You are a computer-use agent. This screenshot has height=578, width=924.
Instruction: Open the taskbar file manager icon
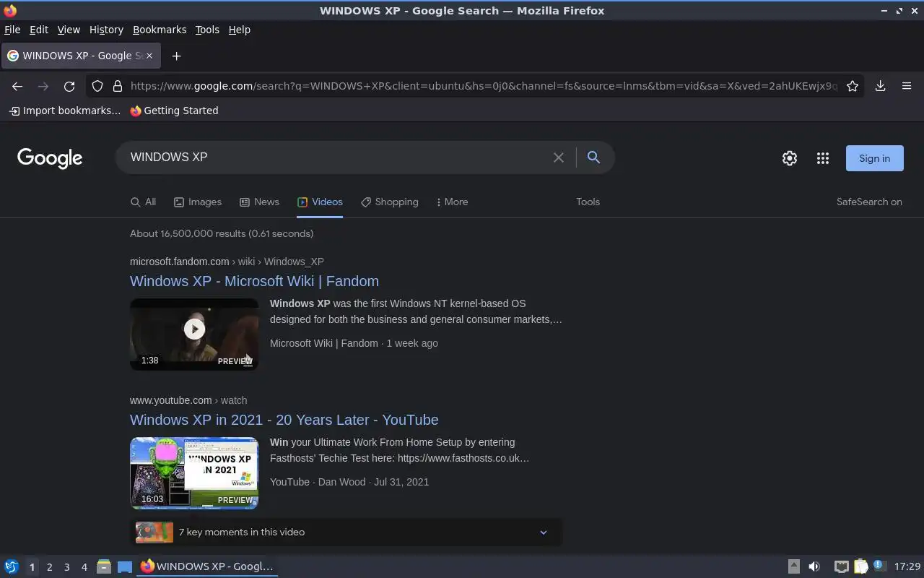coord(104,566)
